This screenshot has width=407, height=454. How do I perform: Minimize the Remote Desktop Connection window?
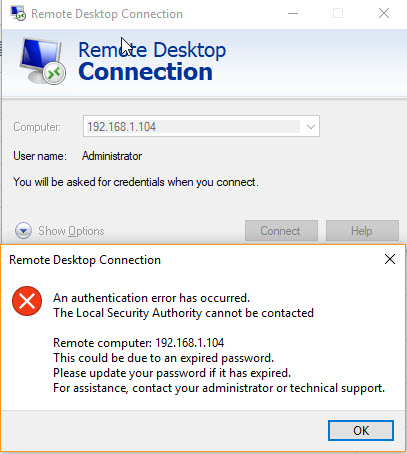click(293, 13)
